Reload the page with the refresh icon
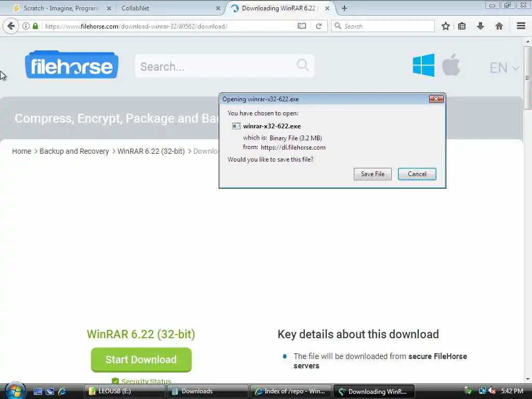This screenshot has width=532, height=399. point(318,26)
